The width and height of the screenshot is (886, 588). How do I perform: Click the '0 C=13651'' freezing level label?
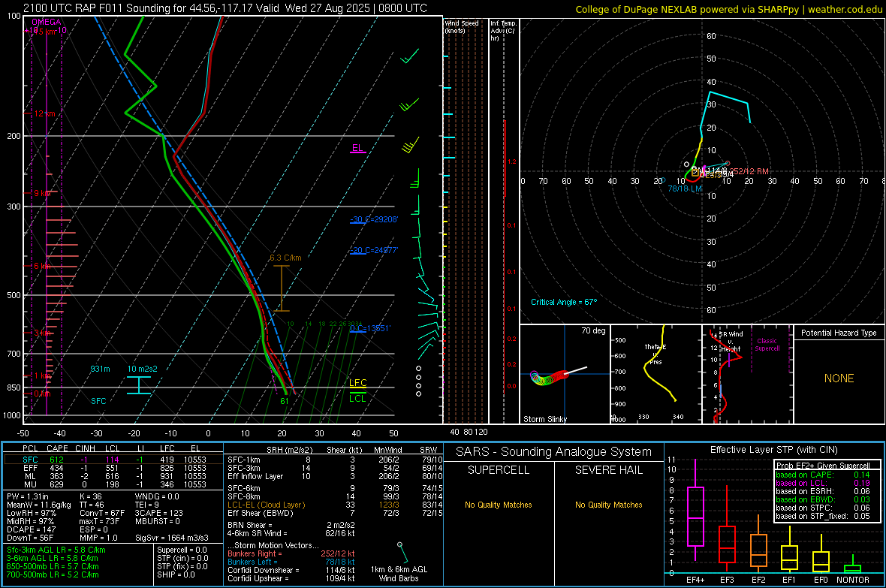(369, 328)
